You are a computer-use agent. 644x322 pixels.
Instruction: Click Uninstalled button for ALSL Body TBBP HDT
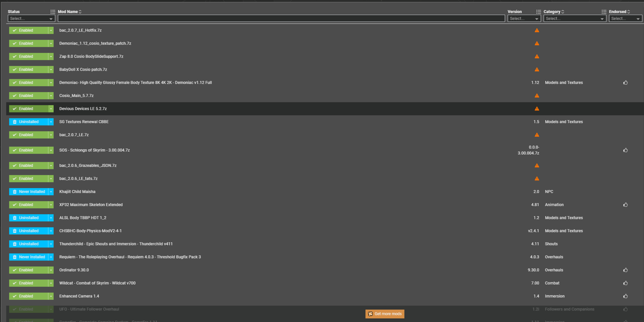[x=29, y=218]
